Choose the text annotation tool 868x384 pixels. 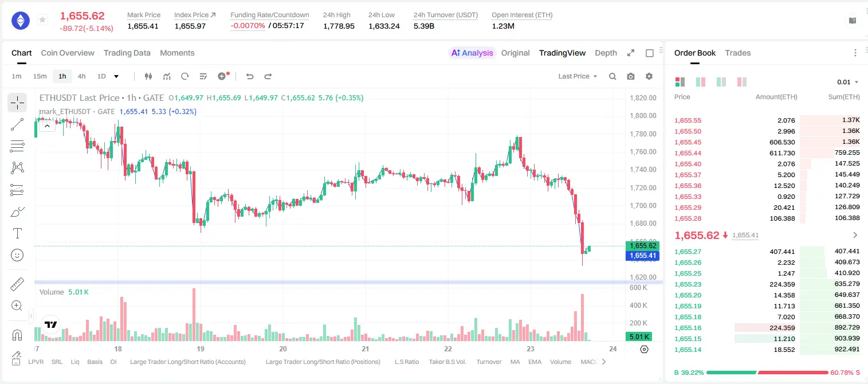point(17,233)
